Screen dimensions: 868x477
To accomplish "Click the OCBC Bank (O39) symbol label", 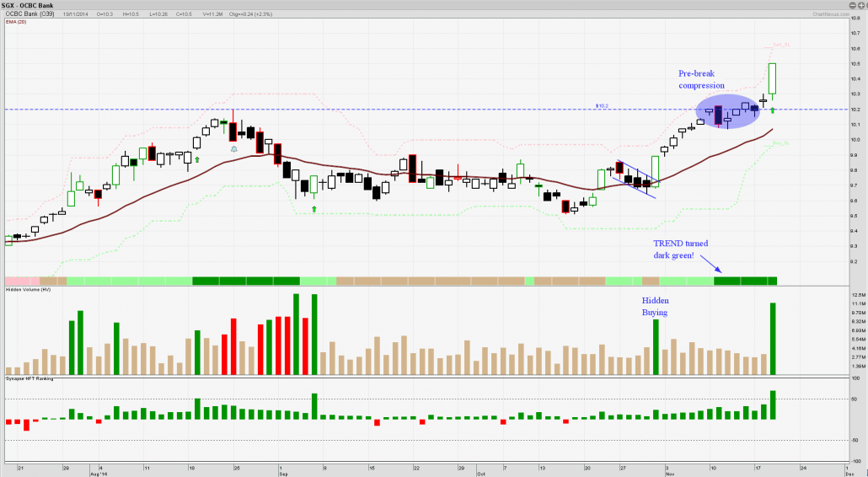I will (29, 14).
